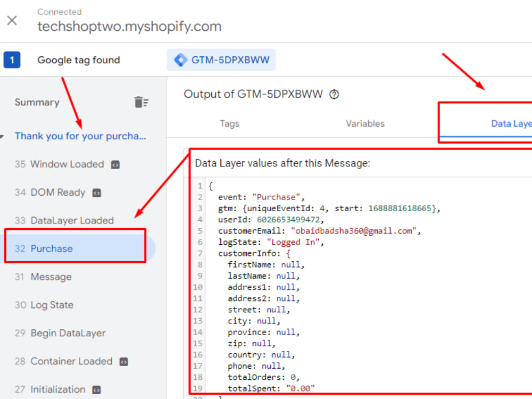Select the 32 Purchase event
Image resolution: width=532 pixels, height=399 pixels.
[x=52, y=248]
